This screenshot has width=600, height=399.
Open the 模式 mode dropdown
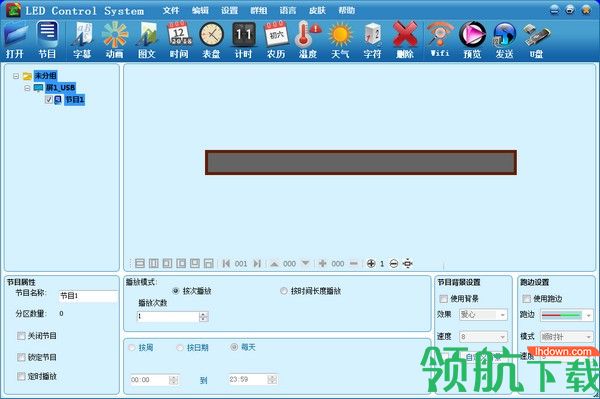(x=567, y=337)
